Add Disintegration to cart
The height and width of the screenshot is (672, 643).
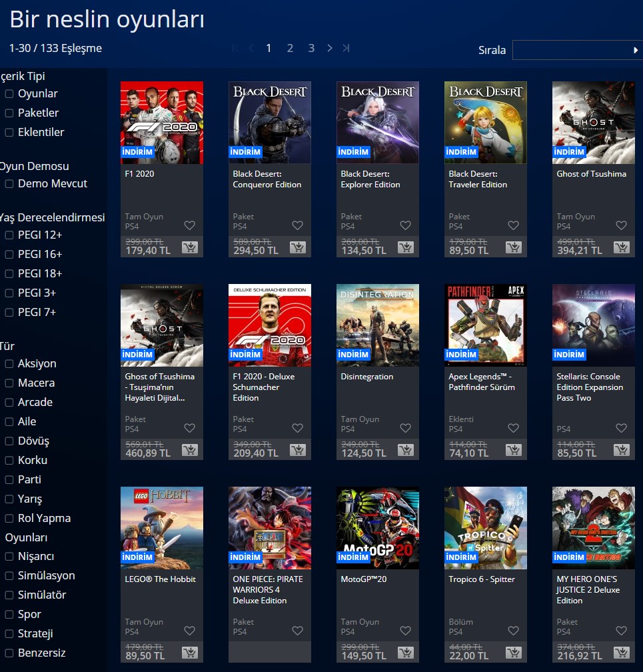pos(406,450)
